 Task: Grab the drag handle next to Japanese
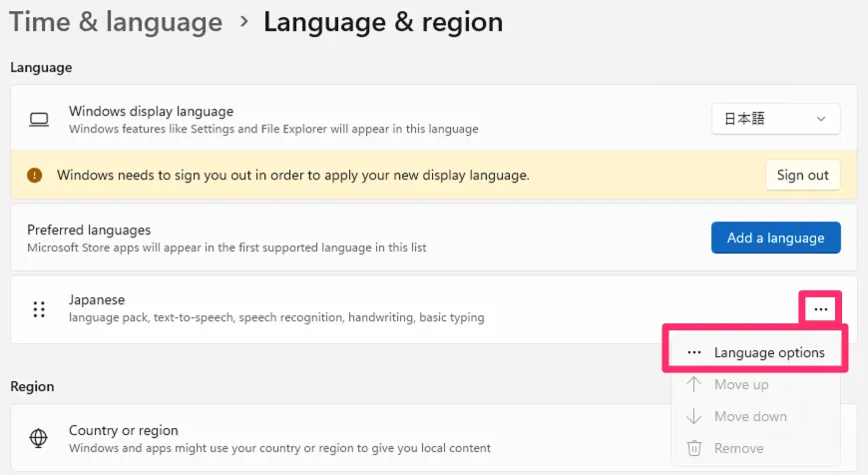[x=39, y=309]
